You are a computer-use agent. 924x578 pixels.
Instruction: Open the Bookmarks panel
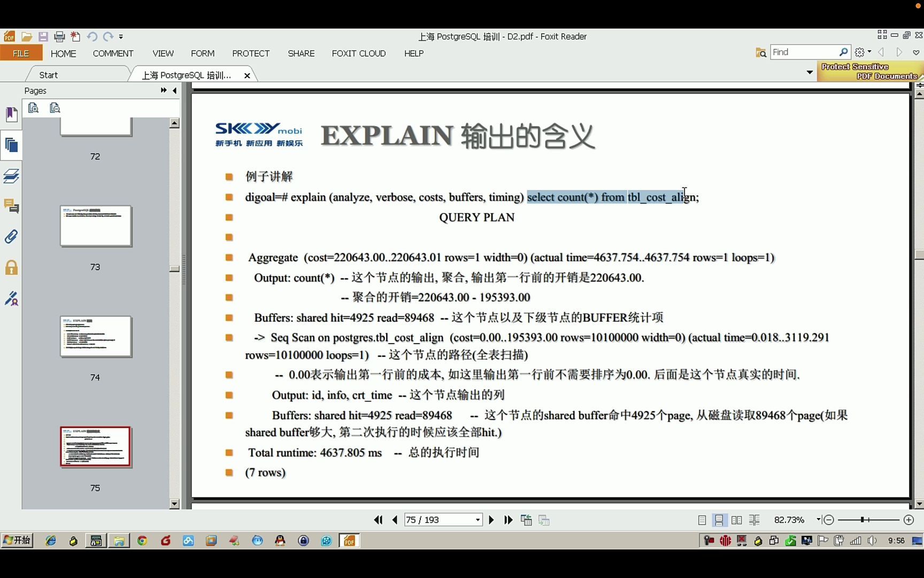[x=11, y=113]
